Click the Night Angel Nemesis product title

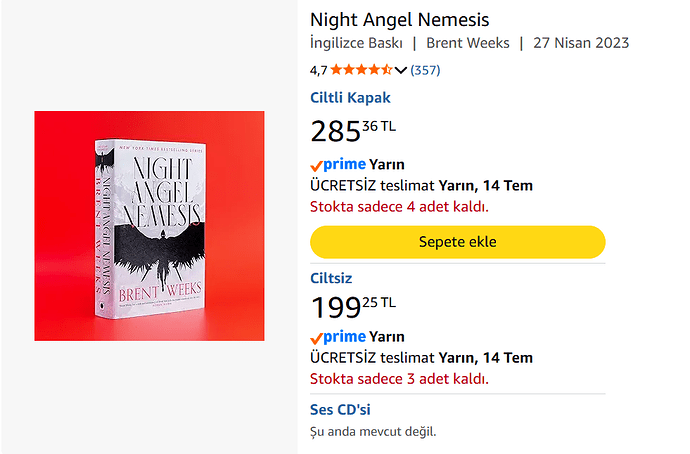point(400,20)
